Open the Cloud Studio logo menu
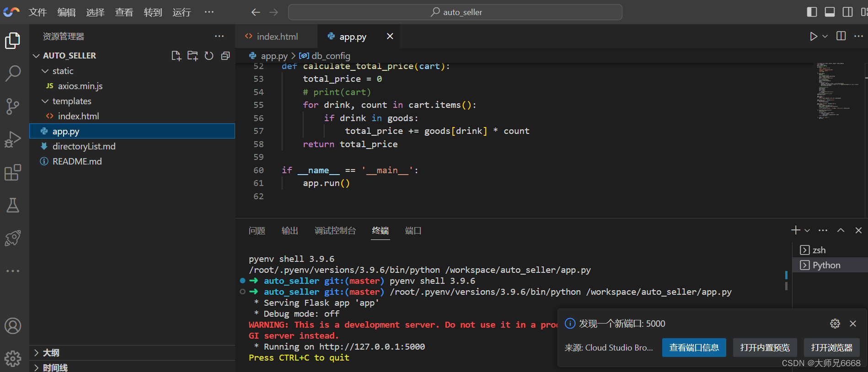Screen dimensions: 868x372 tap(11, 12)
